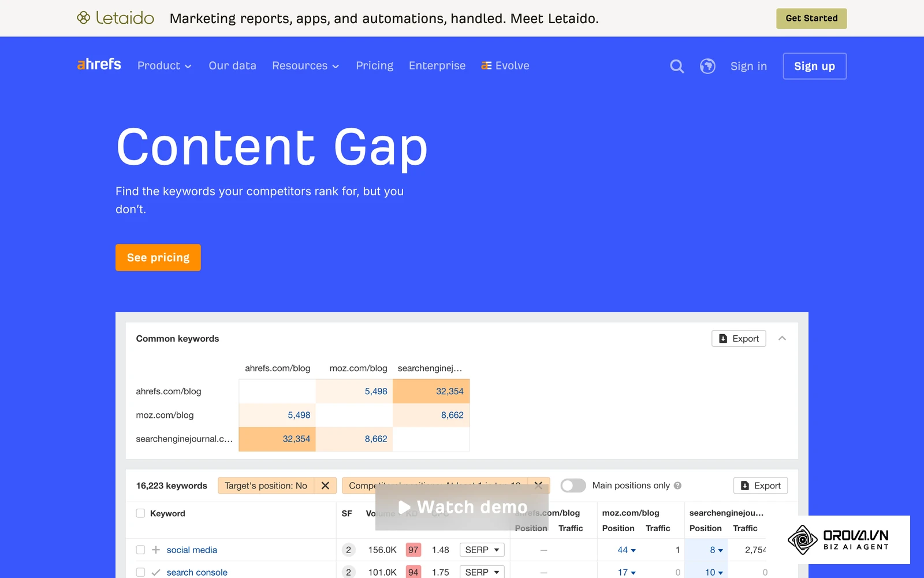Click 8,662 cell in searchenginejournal row
This screenshot has width=924, height=578.
coord(354,439)
